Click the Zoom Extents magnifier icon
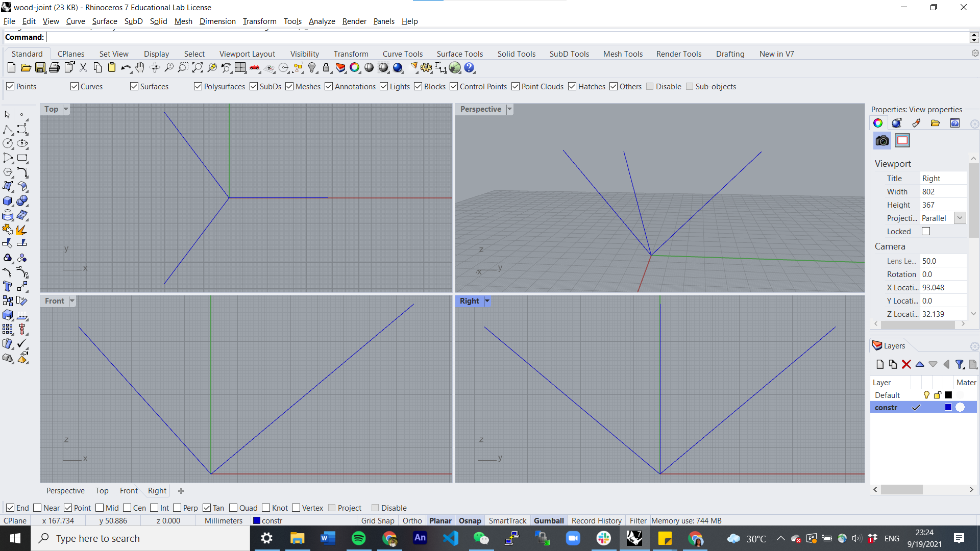Screen dimensions: 980x551 [x=198, y=68]
